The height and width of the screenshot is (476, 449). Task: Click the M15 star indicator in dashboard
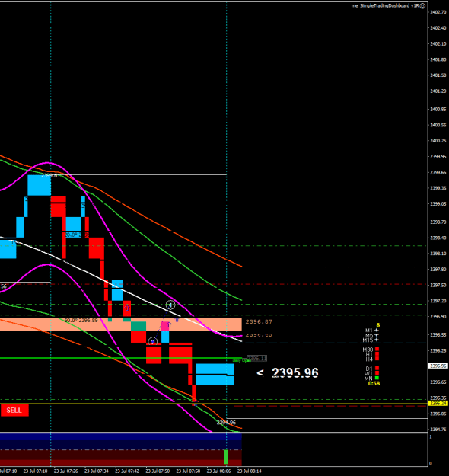[x=377, y=340]
